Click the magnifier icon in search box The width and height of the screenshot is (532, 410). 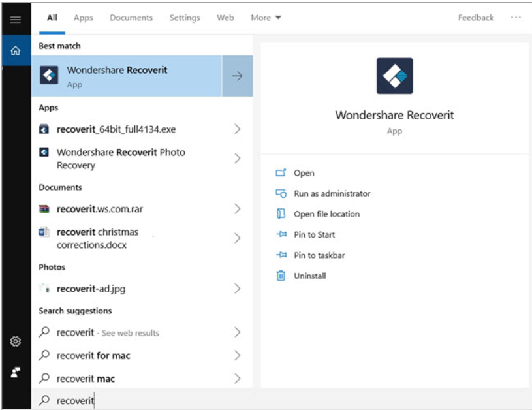tap(44, 400)
